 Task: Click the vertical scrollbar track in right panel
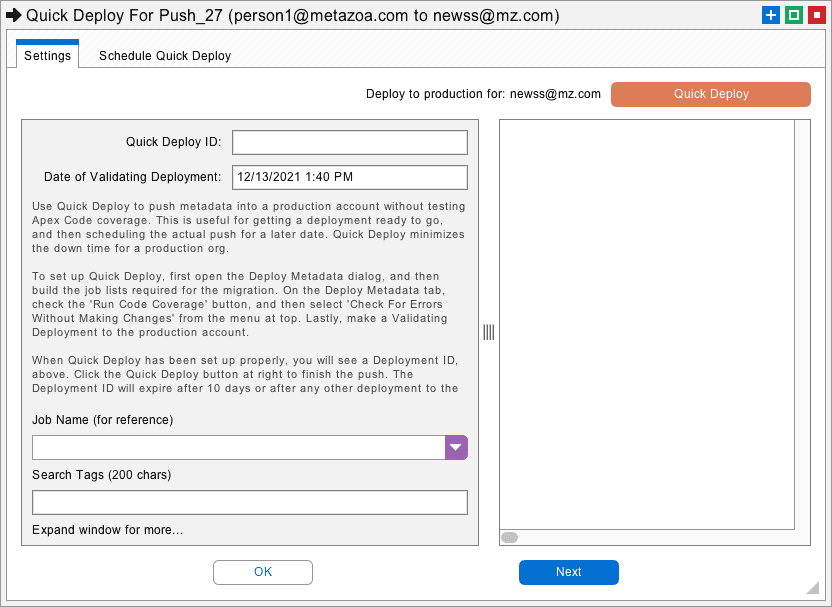(802, 324)
